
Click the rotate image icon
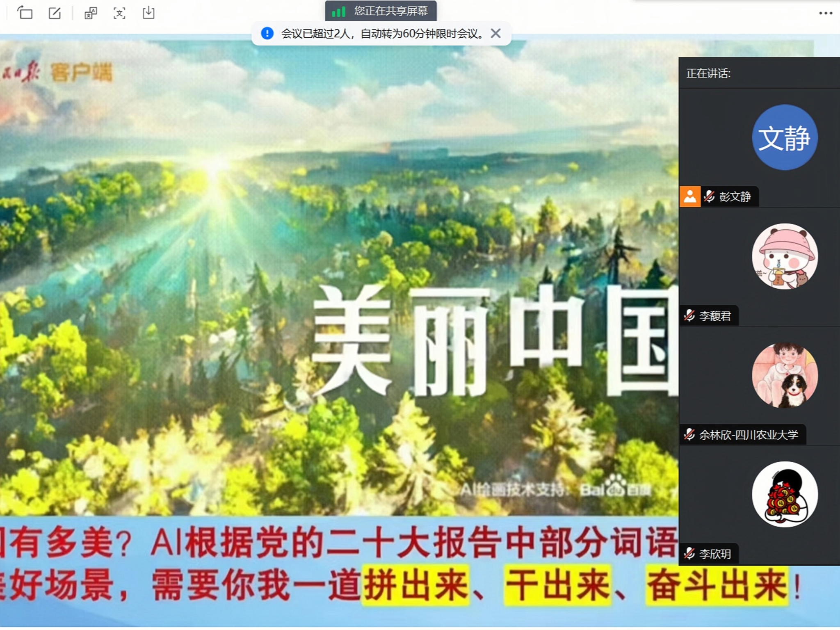[25, 13]
